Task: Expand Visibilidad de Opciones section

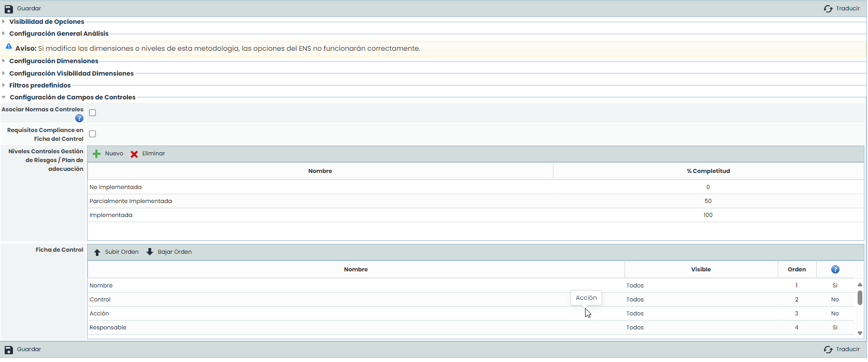Action: pyautogui.click(x=47, y=22)
